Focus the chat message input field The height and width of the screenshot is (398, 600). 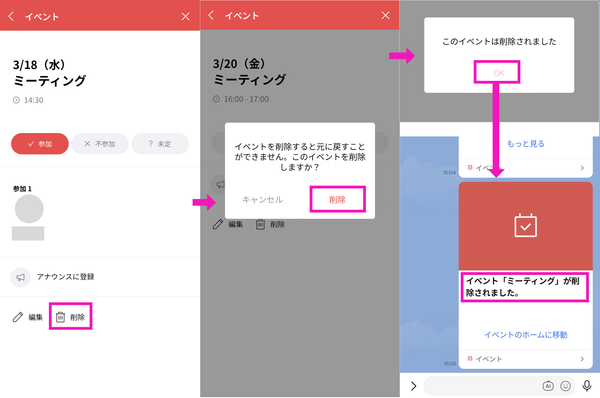coord(499,386)
